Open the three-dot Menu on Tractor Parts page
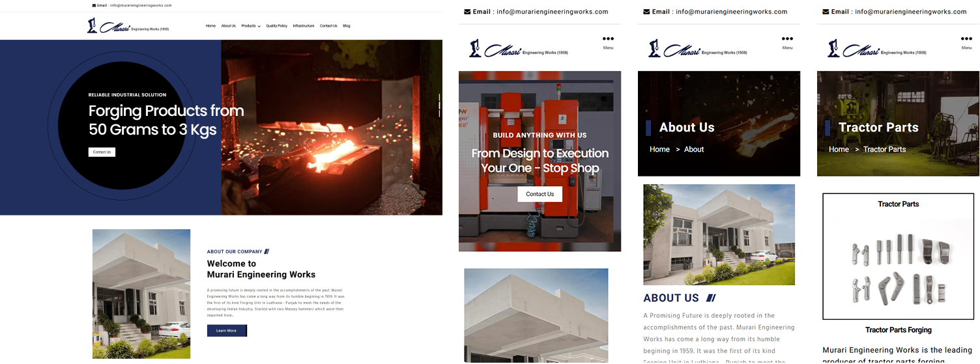 [966, 42]
